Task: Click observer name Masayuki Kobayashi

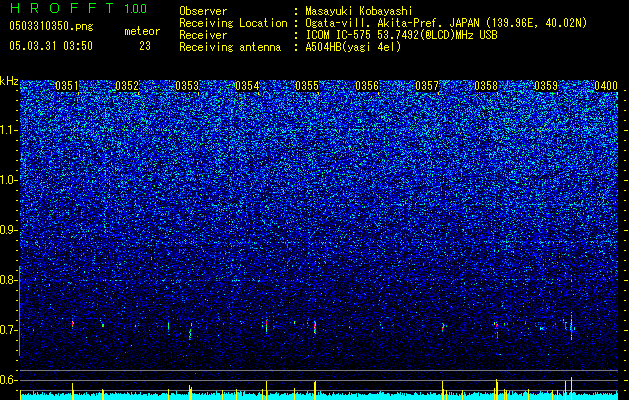Action: (359, 11)
